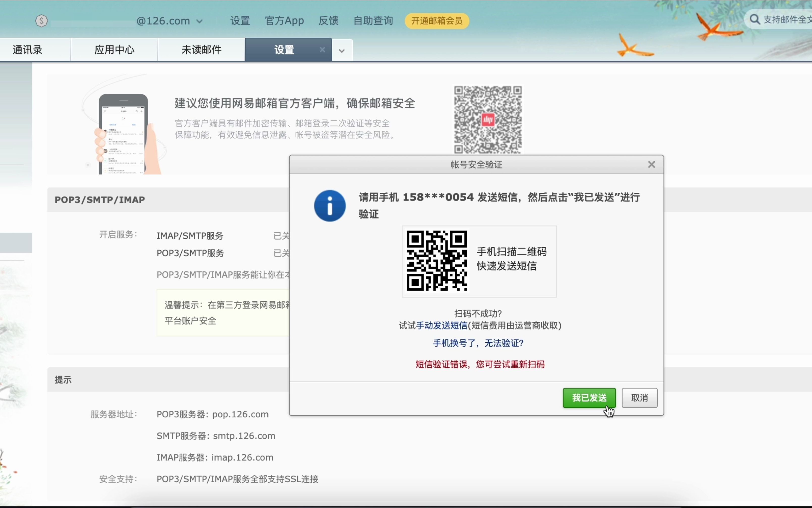The width and height of the screenshot is (812, 508).
Task: Open 官方App in the top header
Action: coord(284,21)
